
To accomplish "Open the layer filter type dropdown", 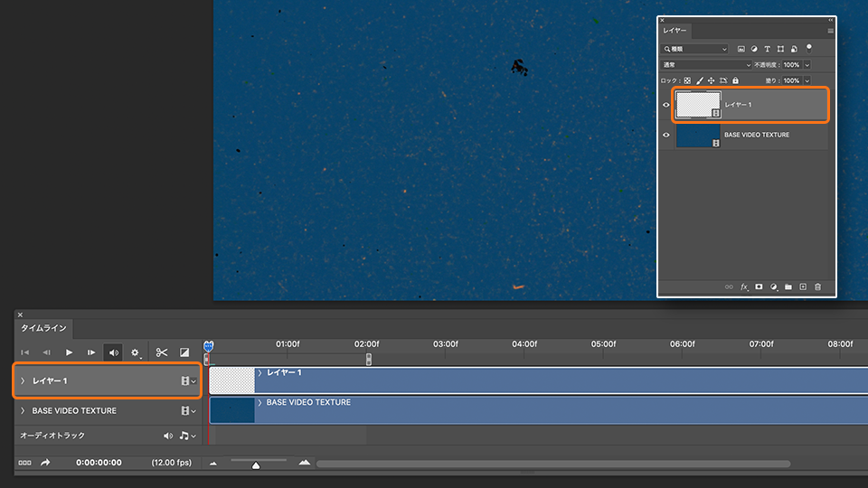I will pyautogui.click(x=694, y=49).
